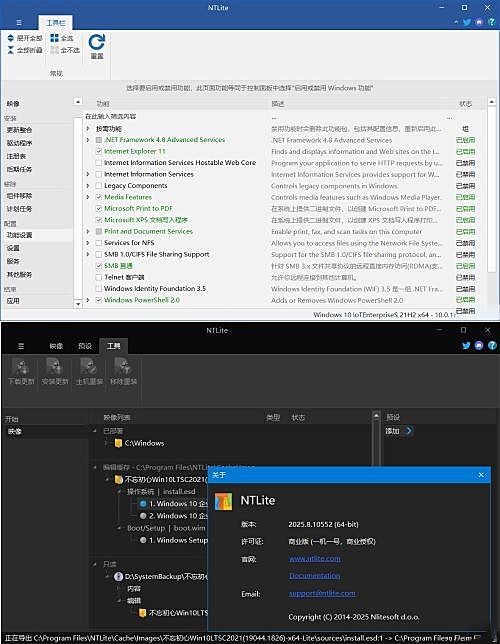
Task: Open www.ntlite.com link in About dialog
Action: click(x=315, y=559)
